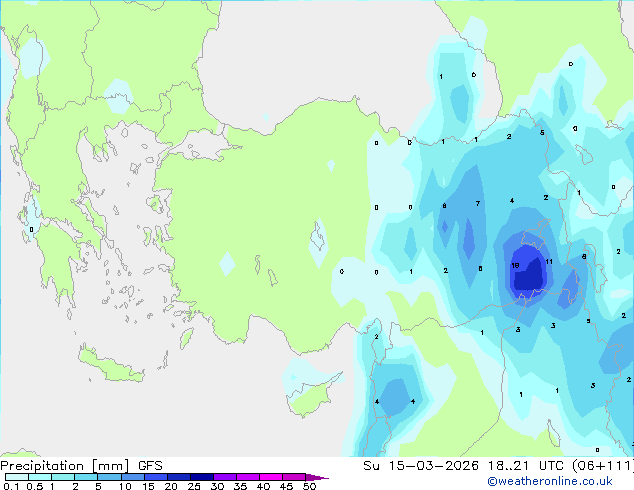Click the '40' legend scale label
634x490 pixels.
[263, 486]
